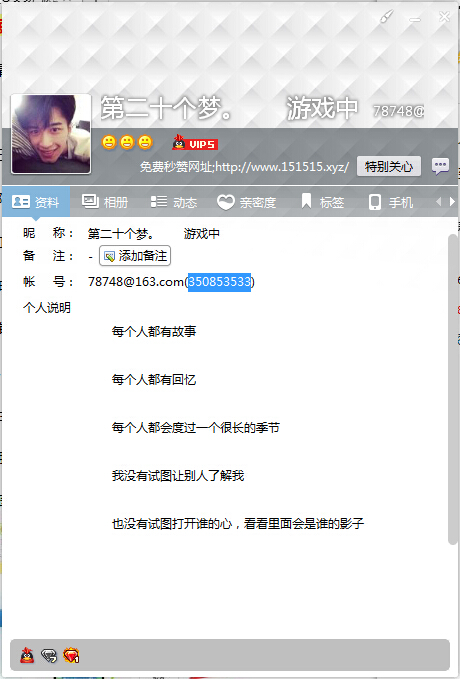The image size is (460, 679).
Task: Click the third smiley level icon
Action: [145, 142]
